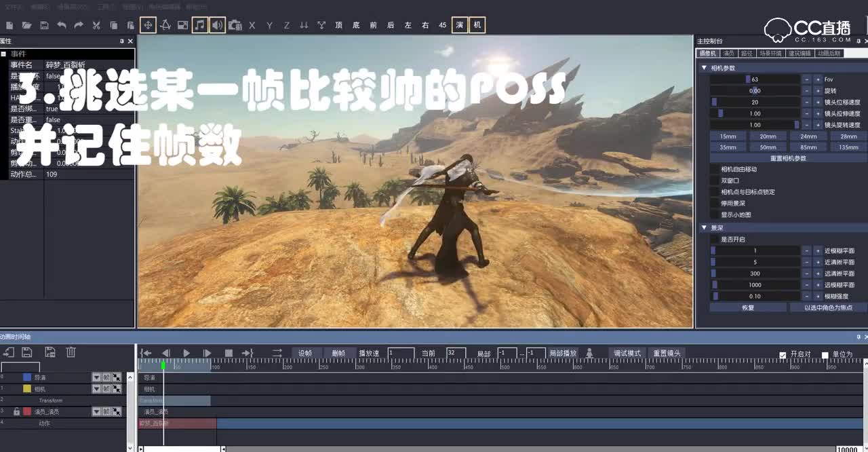The height and width of the screenshot is (452, 868).
Task: Click the 调试模式 button
Action: [x=627, y=353]
